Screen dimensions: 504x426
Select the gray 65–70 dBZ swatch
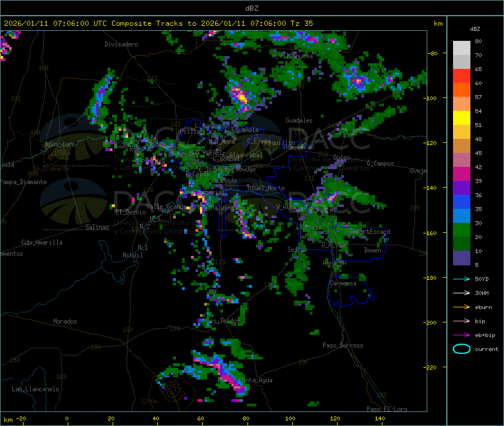[x=461, y=62]
